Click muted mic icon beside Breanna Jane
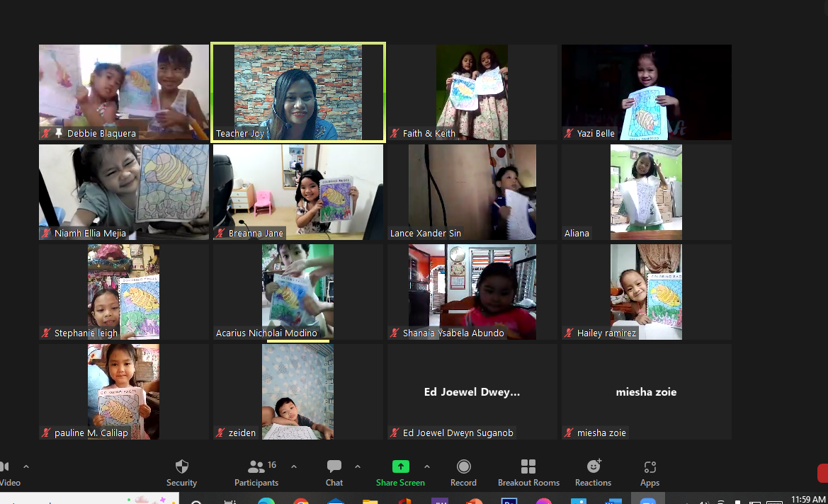Viewport: 828px width, 504px height. pos(220,233)
